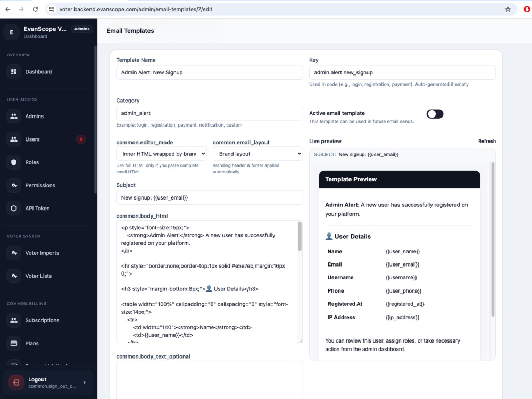The height and width of the screenshot is (399, 532).
Task: Click the Users people icon
Action: pos(14,139)
